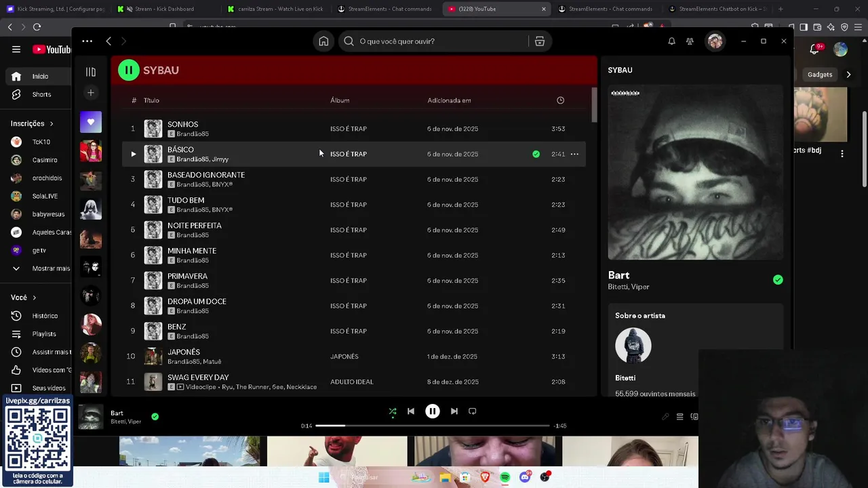This screenshot has width=868, height=488.
Task: Pause the SYBAU playlist with the green button
Action: 128,70
